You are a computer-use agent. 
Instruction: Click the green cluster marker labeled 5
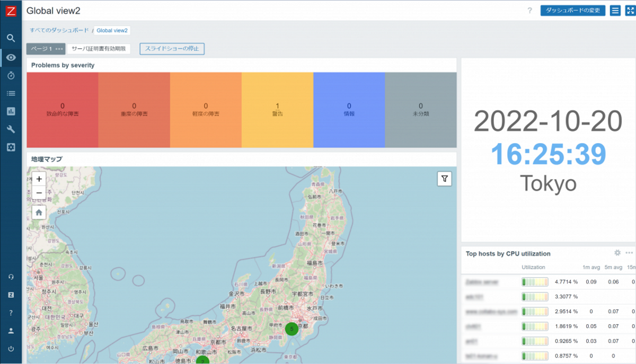click(x=291, y=329)
